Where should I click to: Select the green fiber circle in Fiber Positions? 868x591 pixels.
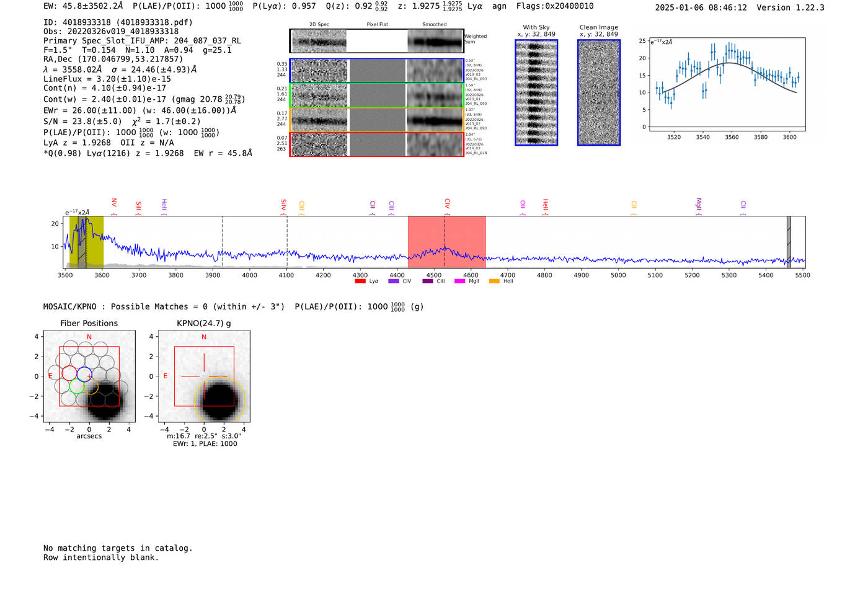tap(77, 386)
